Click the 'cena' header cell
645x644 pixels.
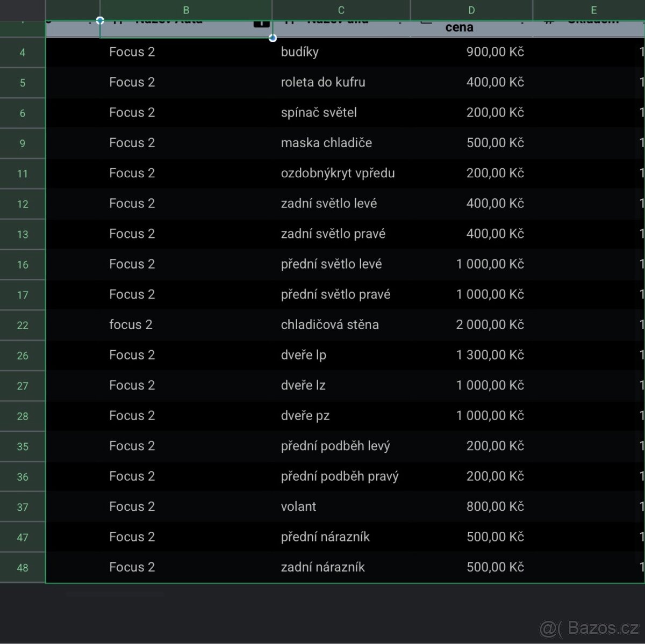pos(460,28)
